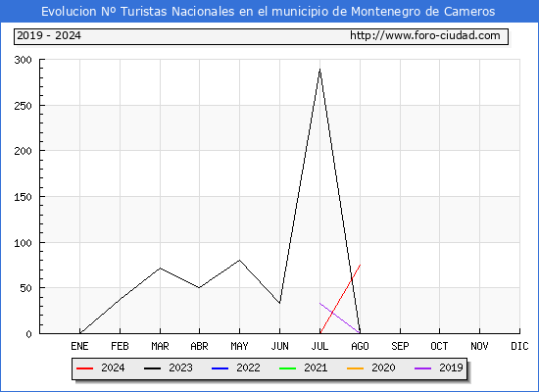The width and height of the screenshot is (539, 392).
Task: Click the 2023 legend text label
Action: click(180, 367)
